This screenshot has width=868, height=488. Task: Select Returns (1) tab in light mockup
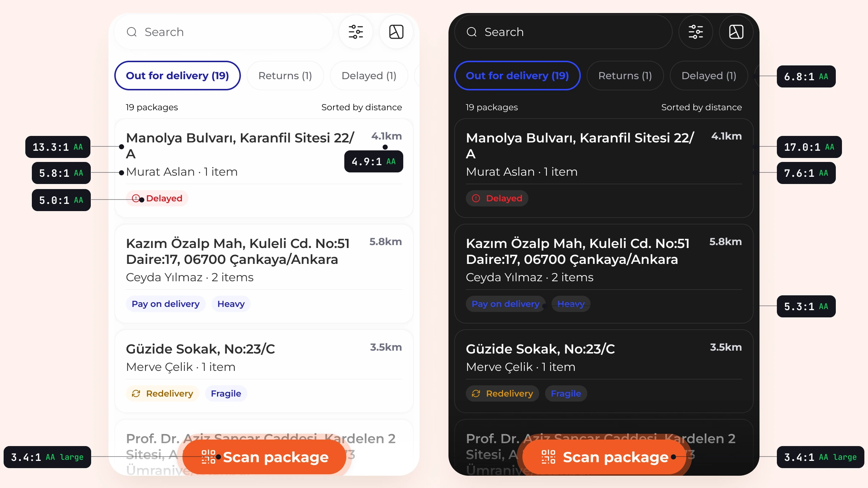coord(285,76)
